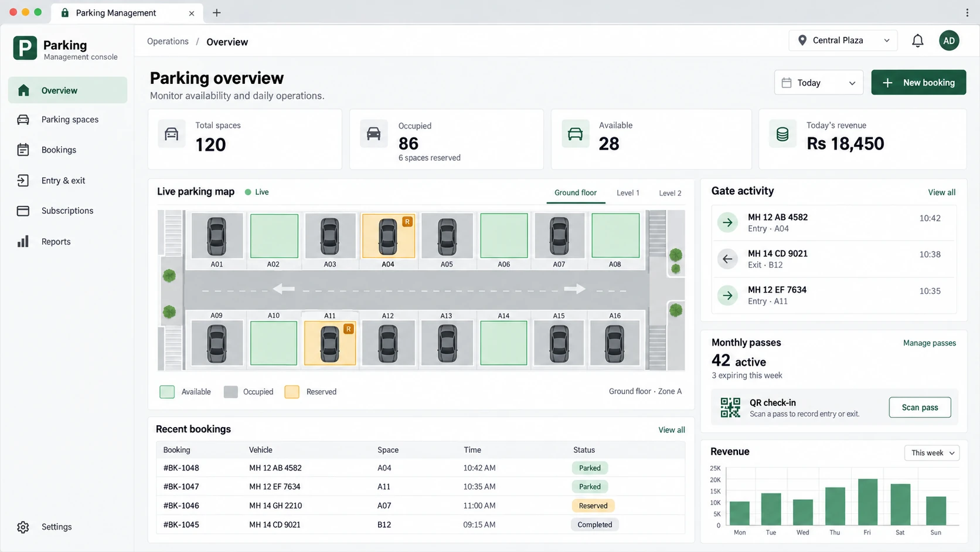Select available parking space A14

(x=503, y=343)
